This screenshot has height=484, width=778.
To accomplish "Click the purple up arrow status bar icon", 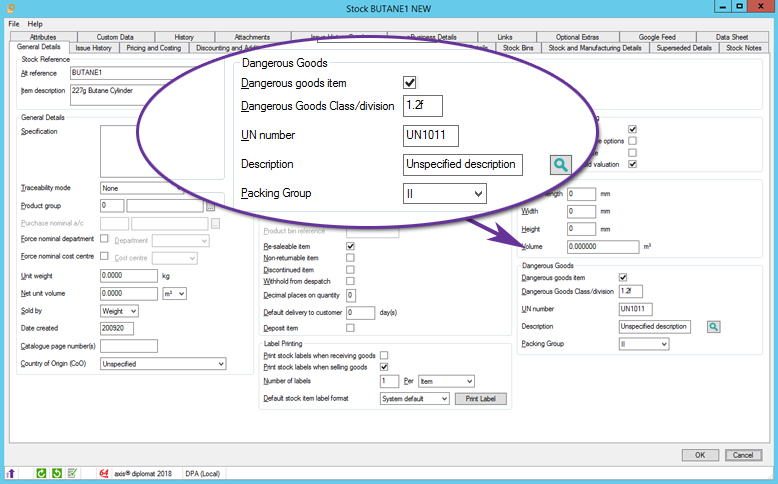I will tap(11, 474).
